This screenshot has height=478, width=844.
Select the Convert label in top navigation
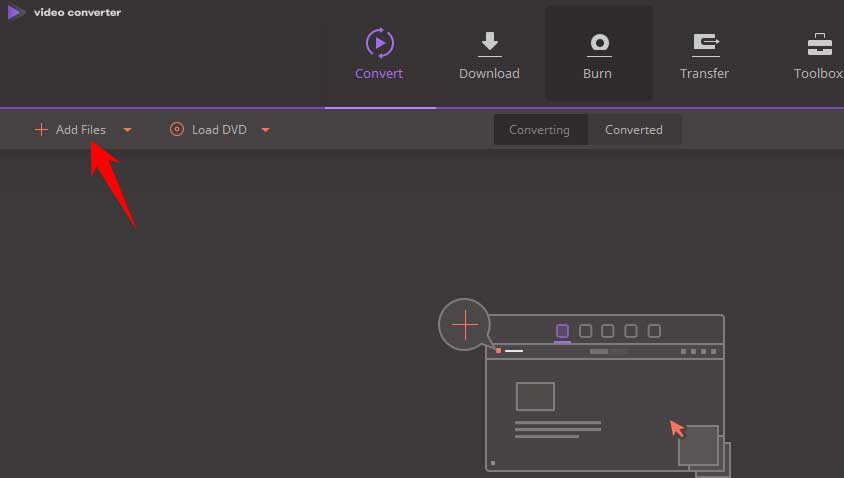(379, 73)
